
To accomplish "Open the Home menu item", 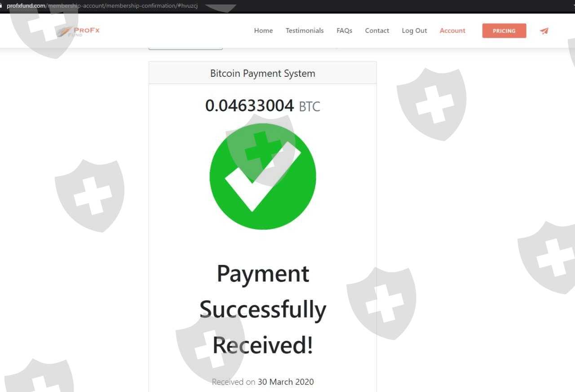I will click(263, 31).
